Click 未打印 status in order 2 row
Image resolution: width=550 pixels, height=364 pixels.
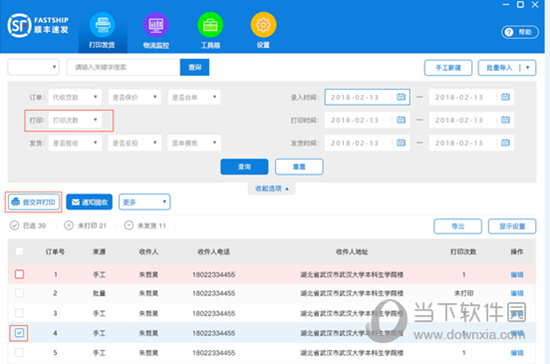click(464, 293)
